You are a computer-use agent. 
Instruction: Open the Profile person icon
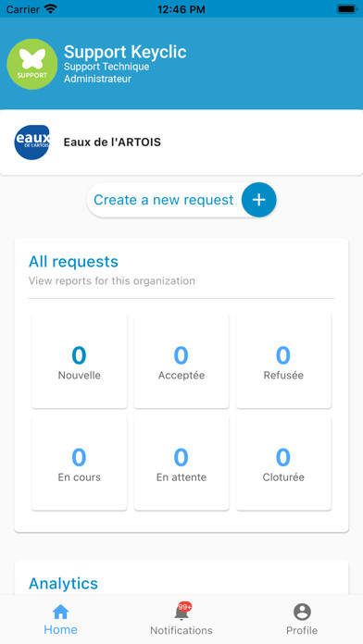(x=302, y=612)
